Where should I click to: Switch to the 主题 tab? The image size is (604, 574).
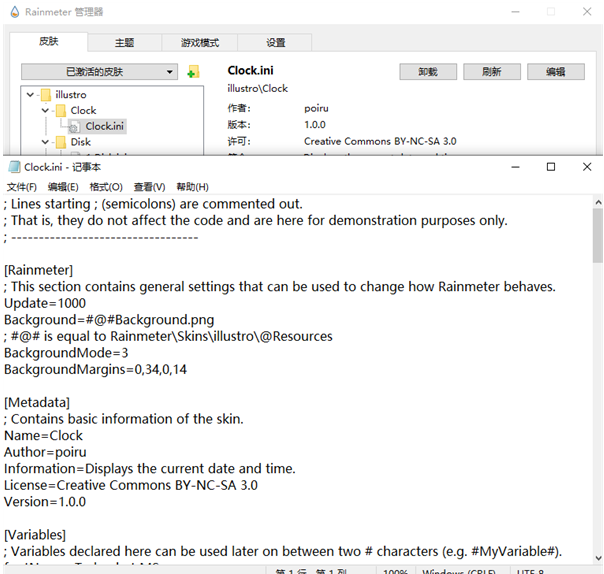point(124,43)
